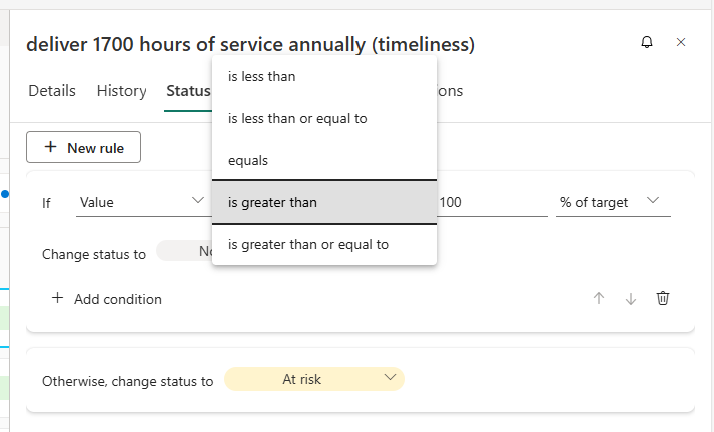Open the Change status to dropdown
Image resolution: width=714 pixels, height=432 pixels.
pos(185,252)
